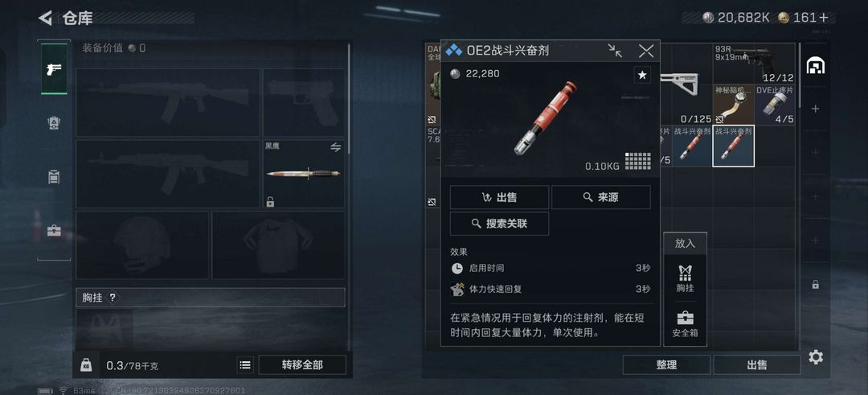Viewport: 868px width, 395px height.
Task: Click the swap arrows on 黑鹰 knife slot
Action: [x=335, y=147]
